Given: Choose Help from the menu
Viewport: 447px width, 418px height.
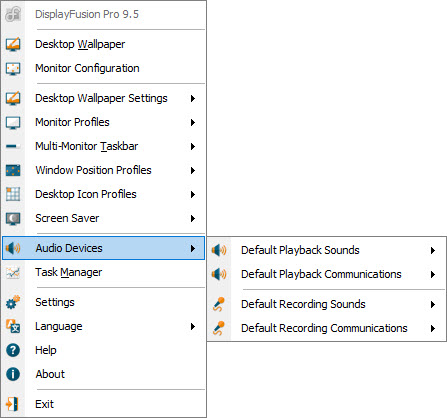Looking at the screenshot, I should point(104,350).
